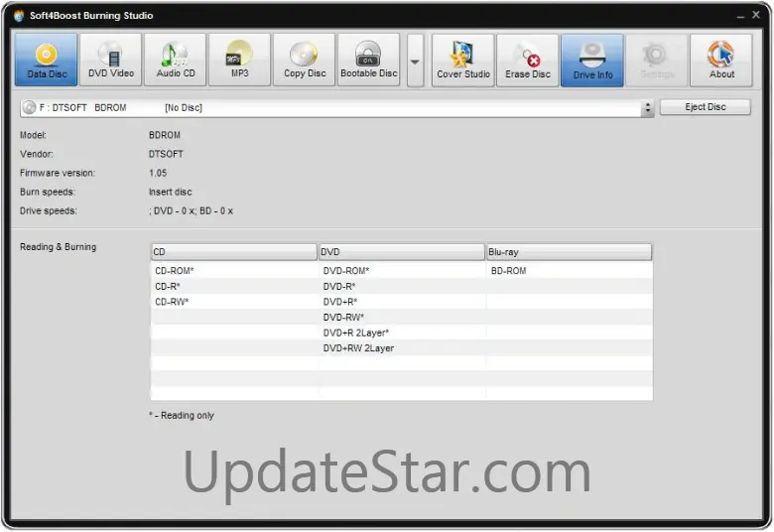Close the Burning Studio window
Screen dimensions: 774x532
tap(756, 15)
